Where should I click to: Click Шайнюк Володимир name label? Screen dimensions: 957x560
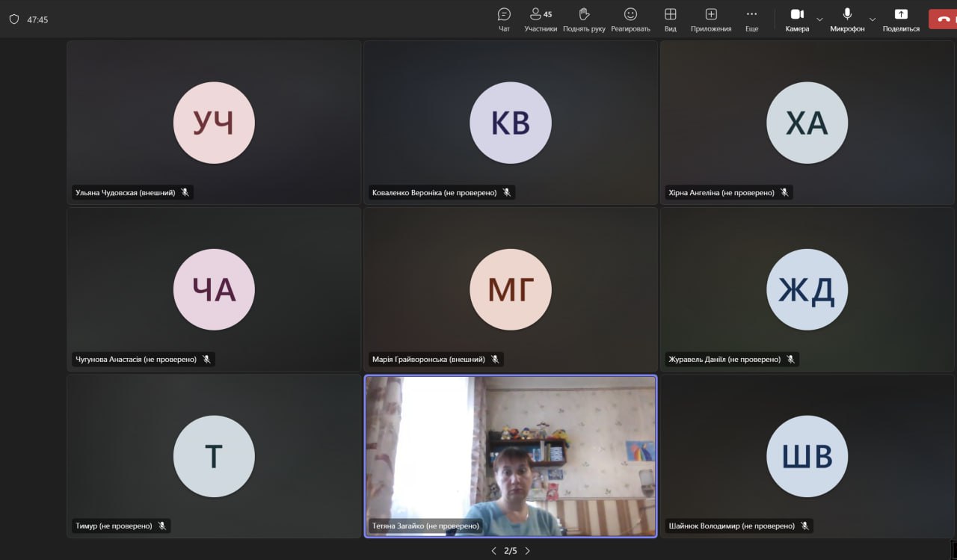click(731, 526)
